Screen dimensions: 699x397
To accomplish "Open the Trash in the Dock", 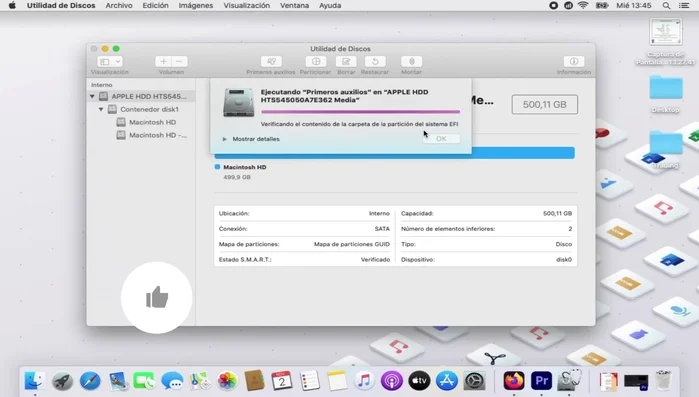I will click(x=663, y=381).
